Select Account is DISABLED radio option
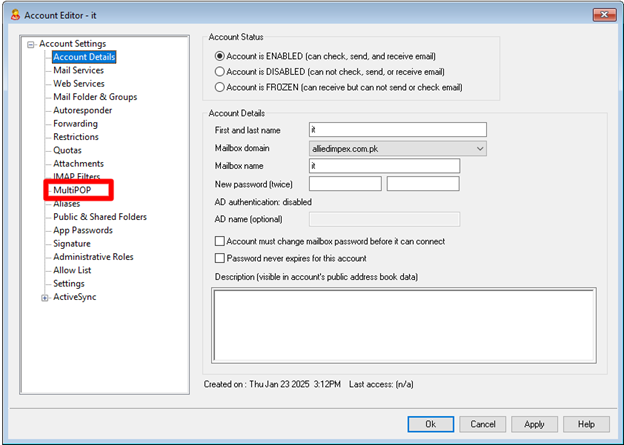The image size is (624, 445). [x=221, y=72]
